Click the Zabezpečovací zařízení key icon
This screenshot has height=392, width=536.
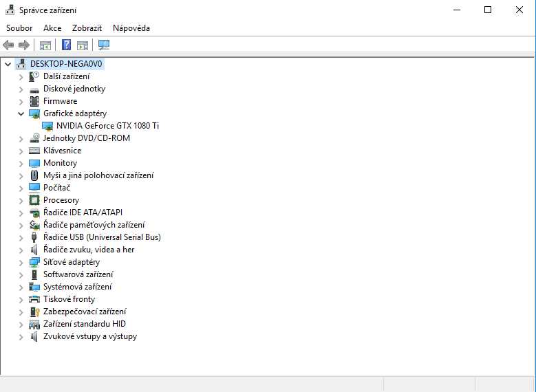[x=35, y=312]
